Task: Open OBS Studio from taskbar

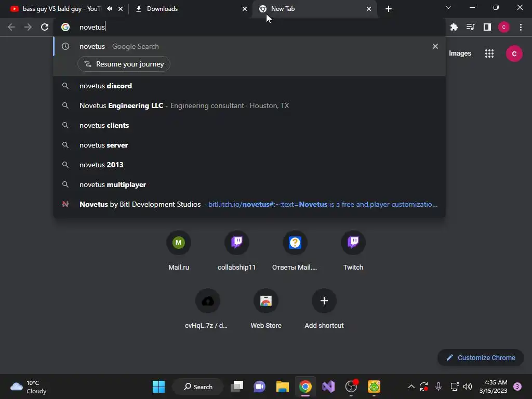Action: 351,387
